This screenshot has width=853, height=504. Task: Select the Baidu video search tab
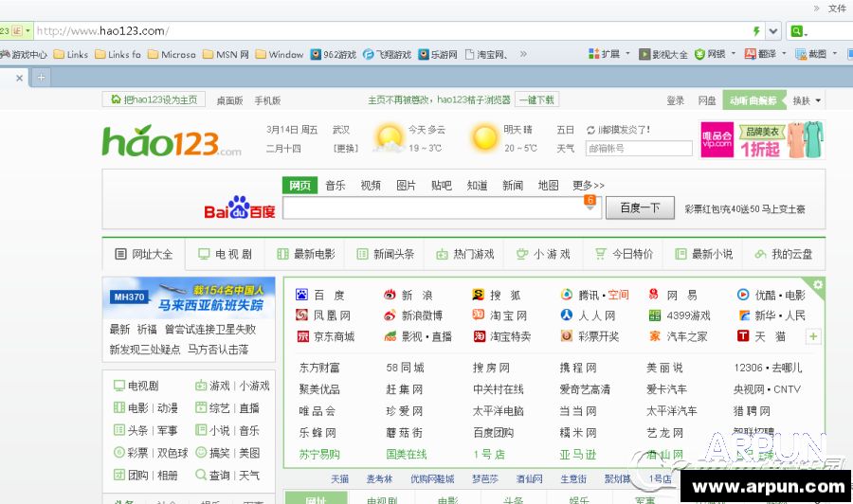[371, 186]
